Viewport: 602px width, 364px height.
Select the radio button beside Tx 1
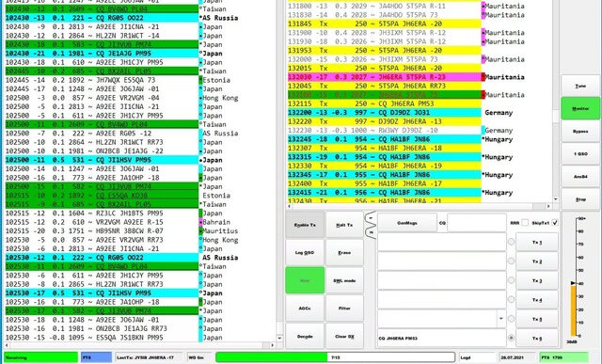(511, 242)
